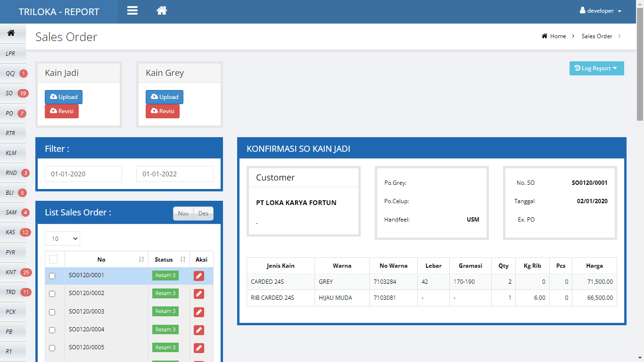
Task: Select the SO0120/0004 row number
Action: coord(86,329)
